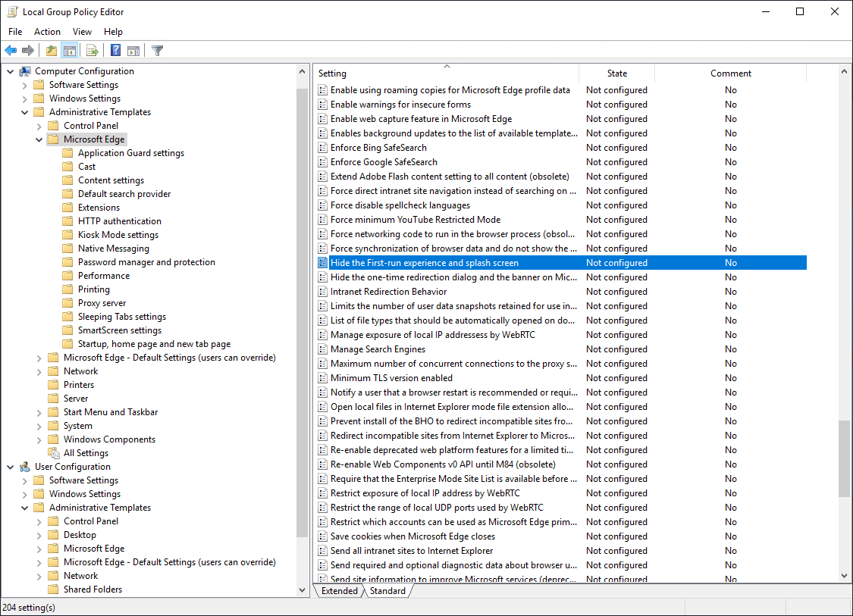The width and height of the screenshot is (853, 616).
Task: Expand the Start Menu and Taskbar node
Action: coord(39,413)
